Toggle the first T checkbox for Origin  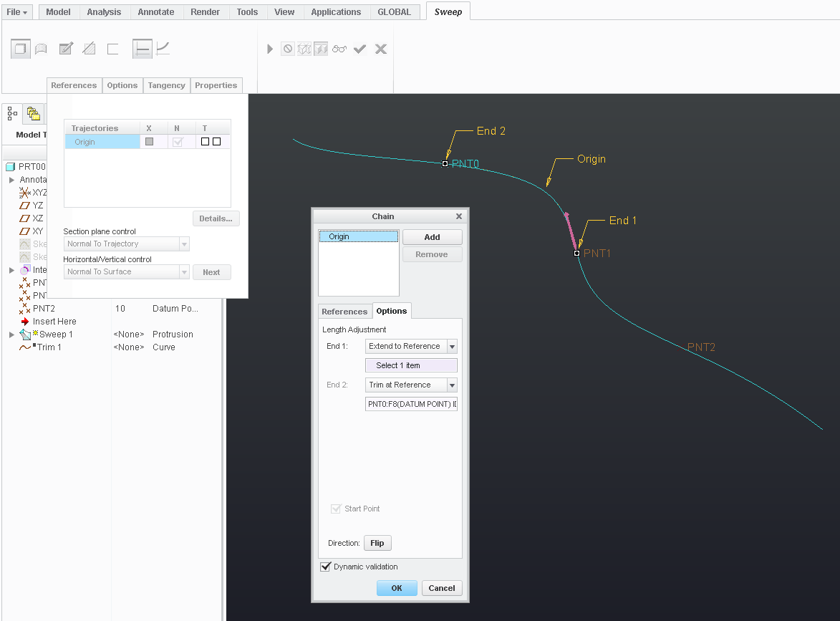pyautogui.click(x=206, y=141)
